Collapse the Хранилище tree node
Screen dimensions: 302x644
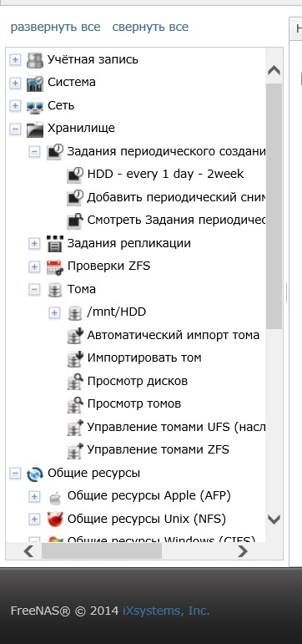tap(15, 129)
